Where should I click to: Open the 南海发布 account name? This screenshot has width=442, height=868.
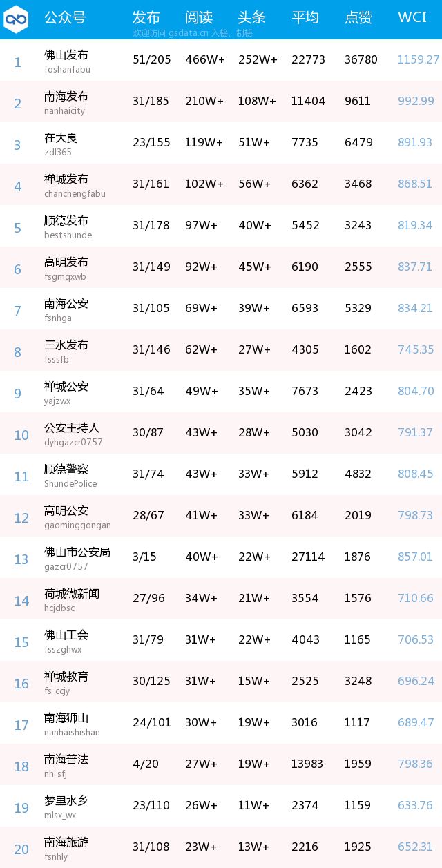click(66, 96)
